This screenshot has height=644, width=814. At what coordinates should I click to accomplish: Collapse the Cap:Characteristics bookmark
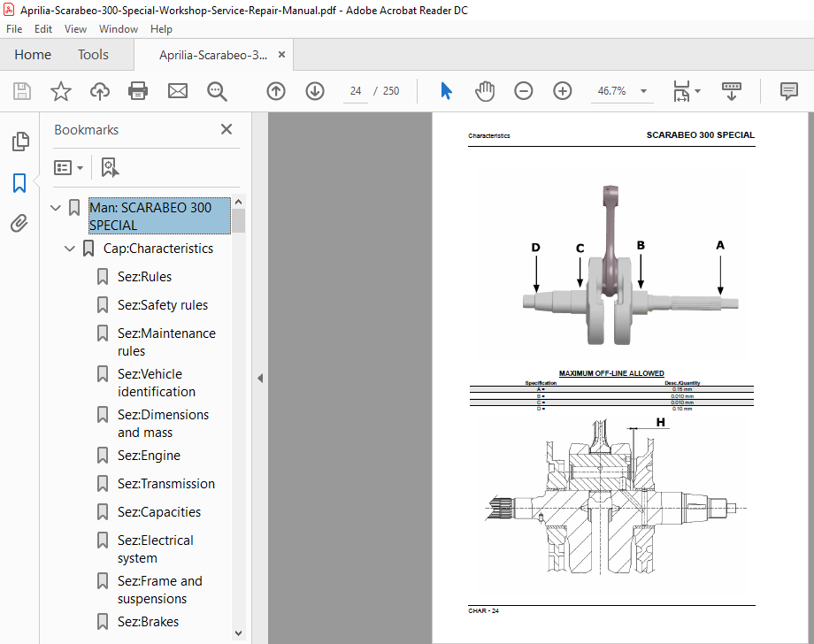click(70, 249)
